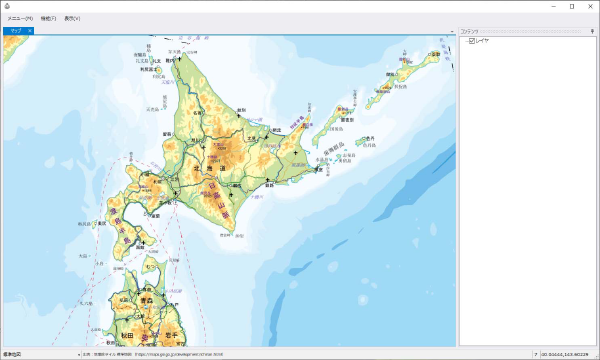
Task: Switch to the マップ tab
Action: pyautogui.click(x=16, y=31)
